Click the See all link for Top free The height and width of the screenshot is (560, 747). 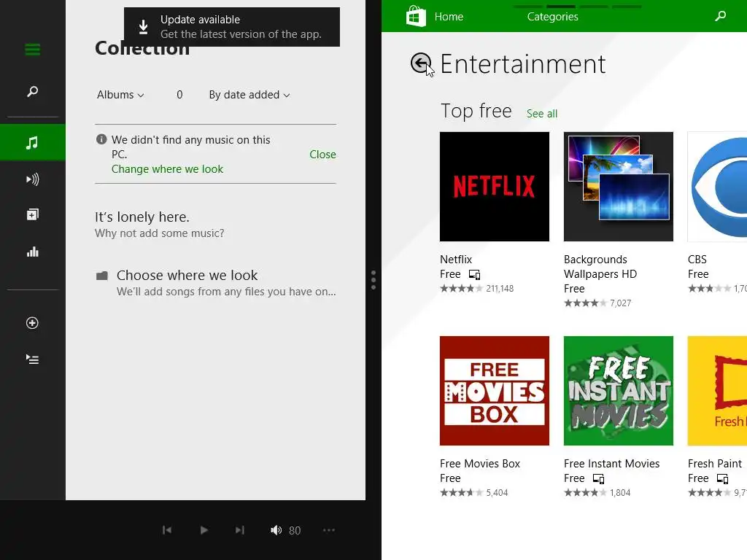click(542, 114)
